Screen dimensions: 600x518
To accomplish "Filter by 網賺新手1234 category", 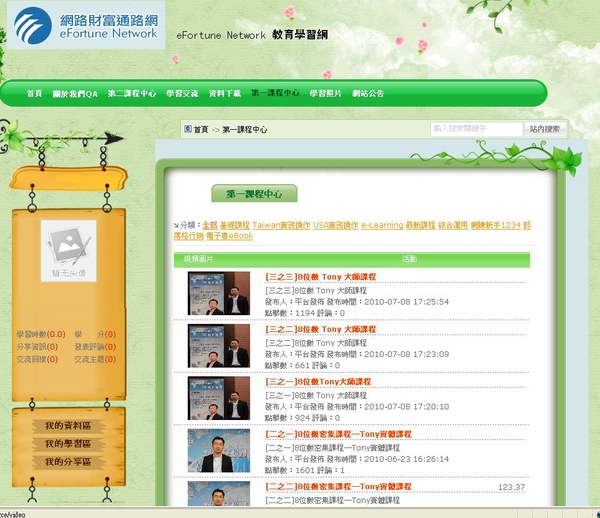I will click(496, 225).
